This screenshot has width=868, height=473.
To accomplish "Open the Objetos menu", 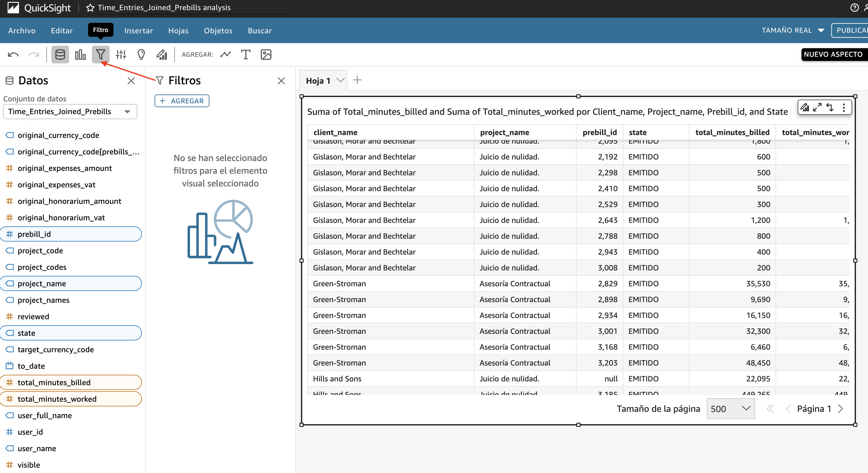I will [218, 31].
